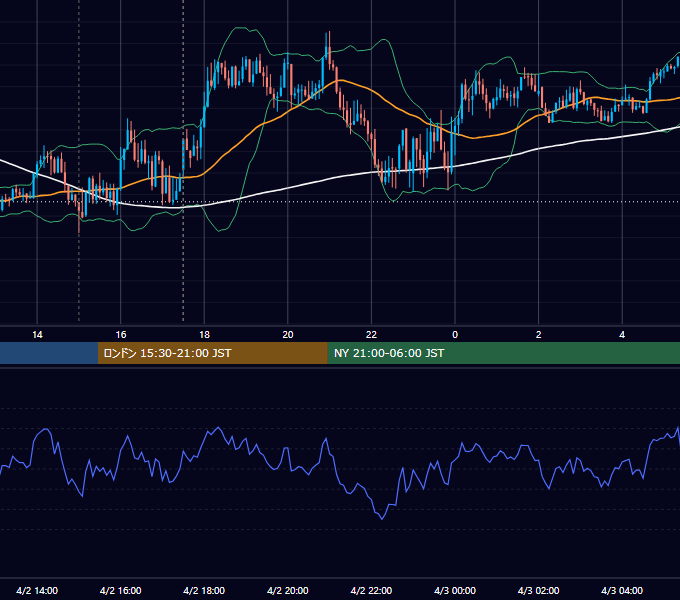The height and width of the screenshot is (600, 680).
Task: Click the 14 hour label on the price chart axis
Action: click(x=37, y=335)
